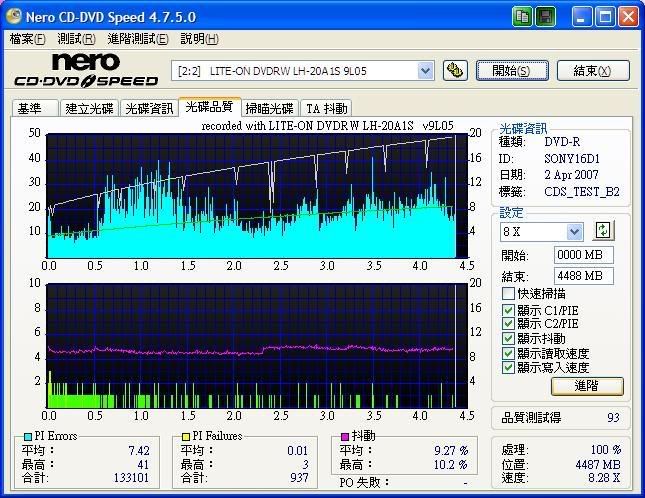Click the processing 100 % value
Screen dimensions: 645x498
point(606,449)
